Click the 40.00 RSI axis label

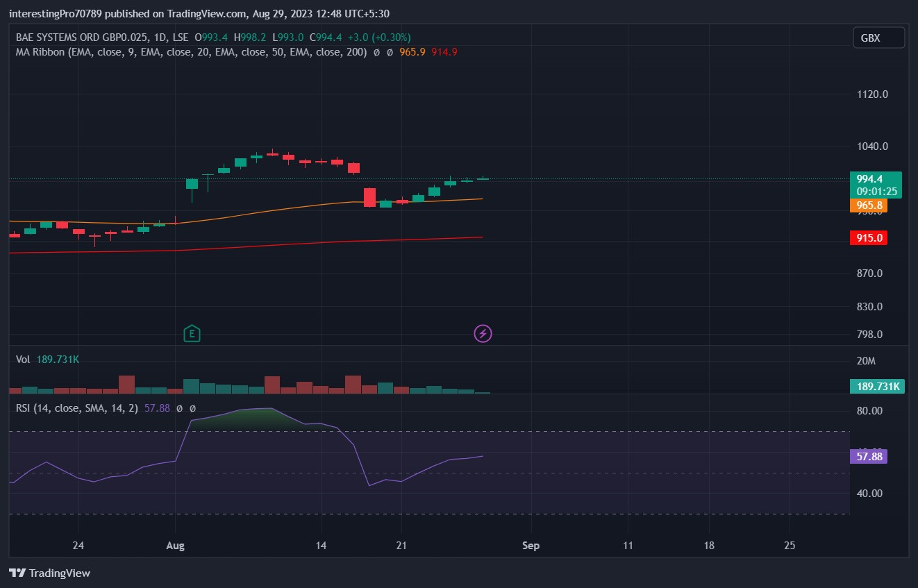click(x=869, y=494)
